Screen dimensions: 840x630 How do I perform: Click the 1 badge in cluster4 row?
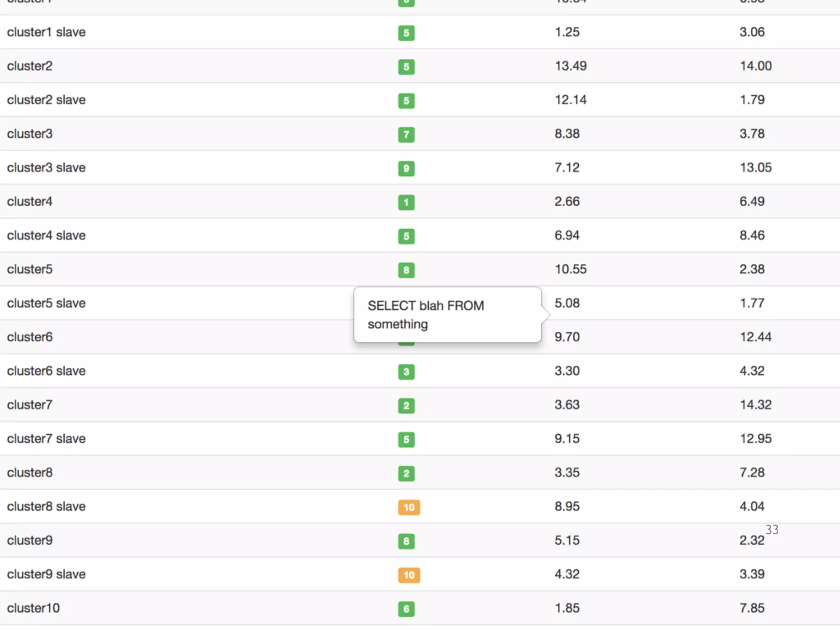(x=406, y=202)
